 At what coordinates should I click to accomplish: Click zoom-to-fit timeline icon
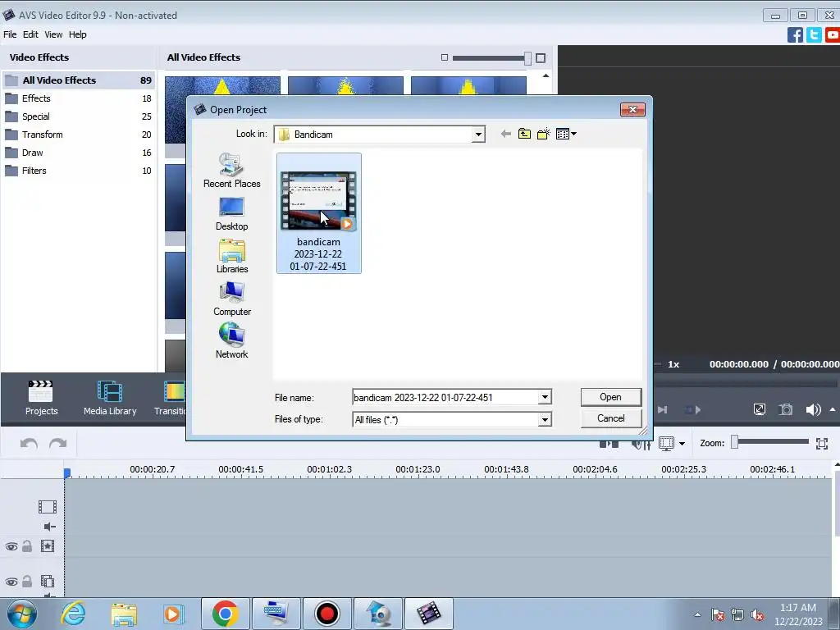(x=822, y=444)
